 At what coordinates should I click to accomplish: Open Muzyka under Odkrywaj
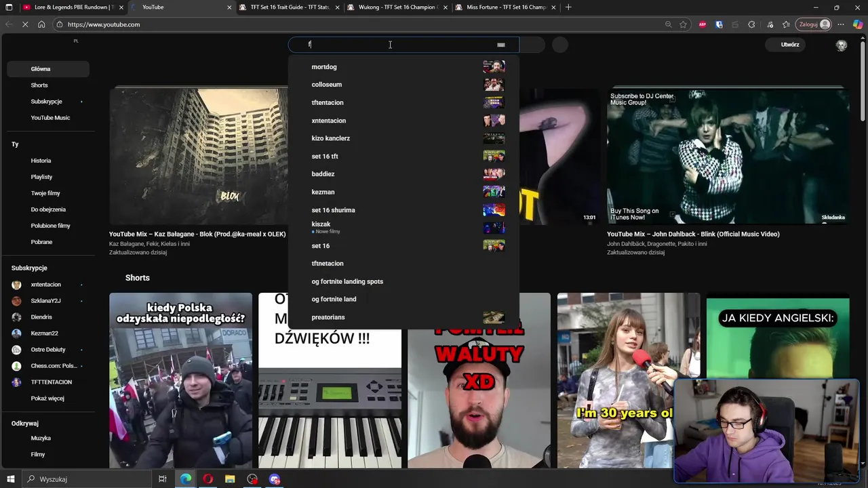tap(47, 439)
